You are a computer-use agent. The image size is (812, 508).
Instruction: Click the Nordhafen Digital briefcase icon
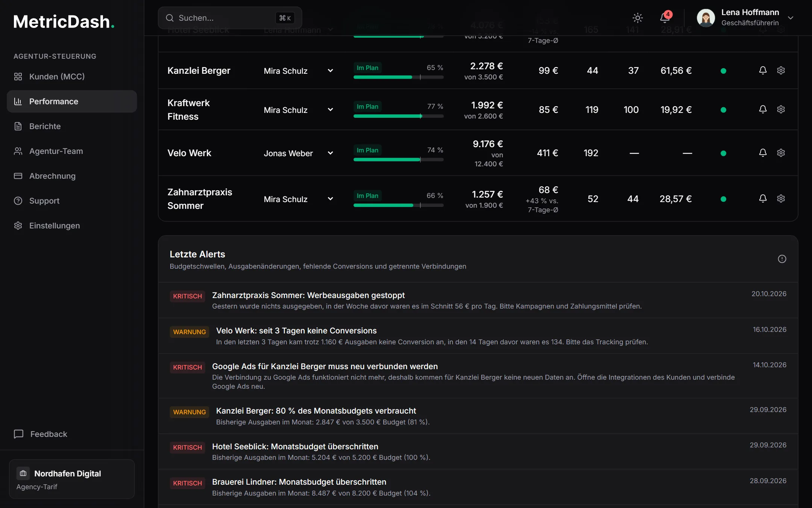click(x=23, y=473)
